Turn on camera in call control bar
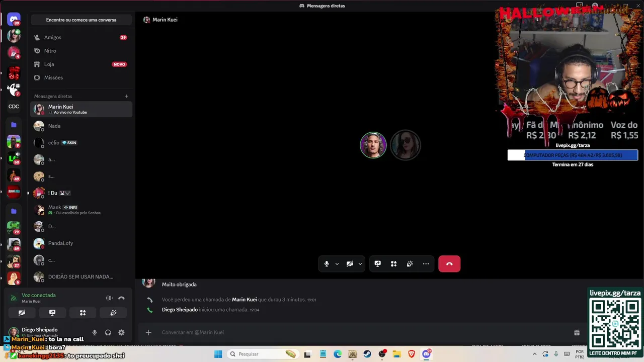644x362 pixels. pos(350,264)
